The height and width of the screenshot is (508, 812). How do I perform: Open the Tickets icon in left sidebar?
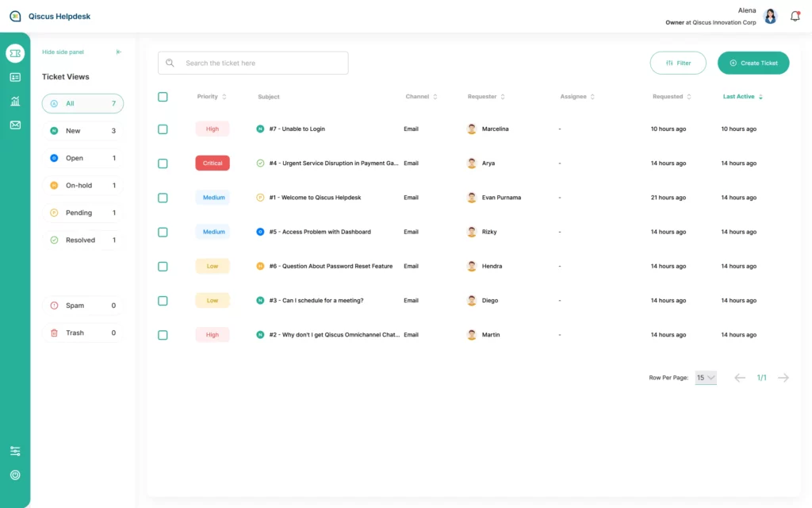pos(15,53)
